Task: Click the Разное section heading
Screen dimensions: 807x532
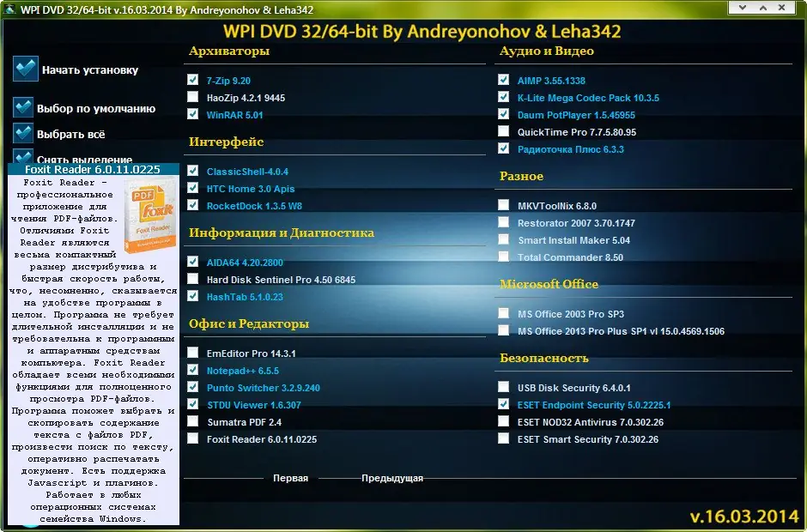Action: pos(521,176)
